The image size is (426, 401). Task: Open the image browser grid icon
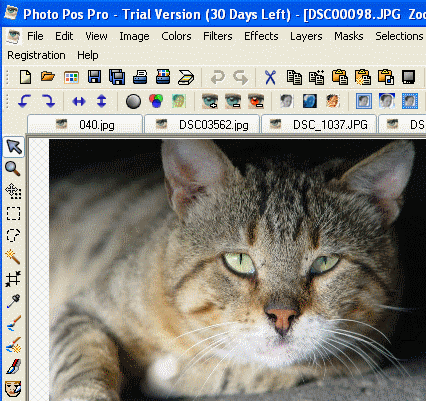(71, 77)
